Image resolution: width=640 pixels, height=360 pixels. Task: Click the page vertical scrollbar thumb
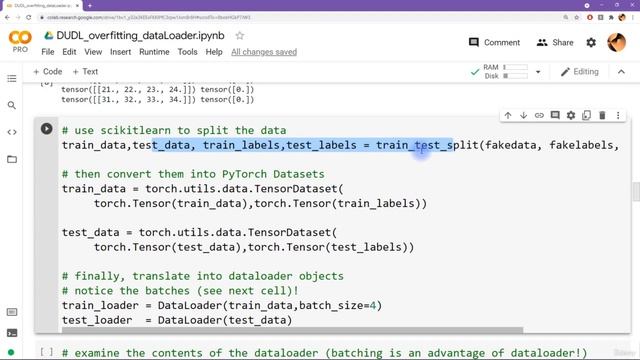pos(636,192)
